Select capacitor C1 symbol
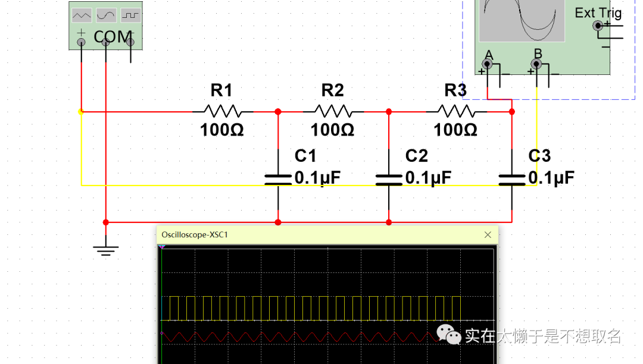The height and width of the screenshot is (364, 643). pos(277,180)
